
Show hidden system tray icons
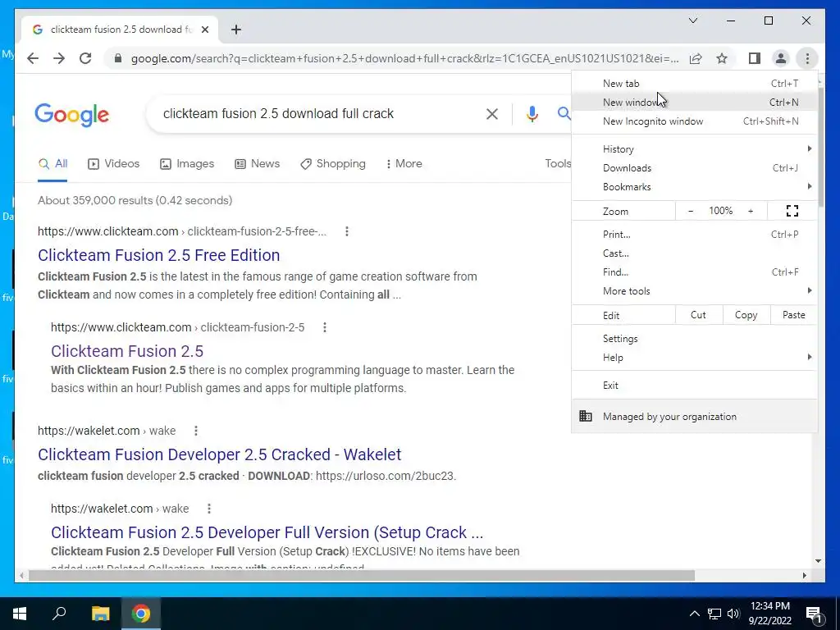pos(694,614)
